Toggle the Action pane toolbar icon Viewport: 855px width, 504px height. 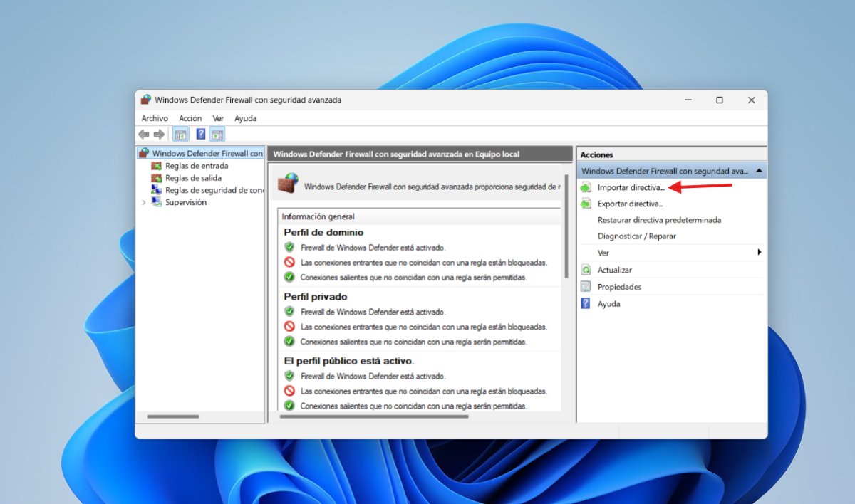(217, 134)
